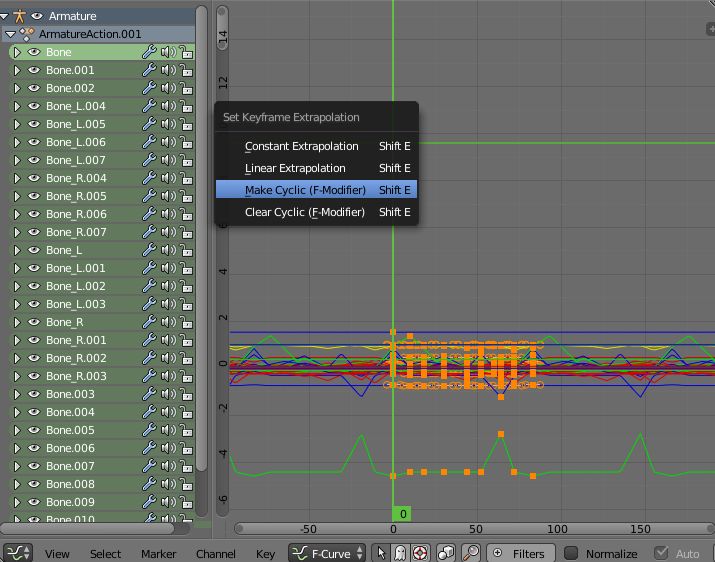Mute the Bone_R.007 channel
The image size is (715, 562).
click(x=168, y=232)
